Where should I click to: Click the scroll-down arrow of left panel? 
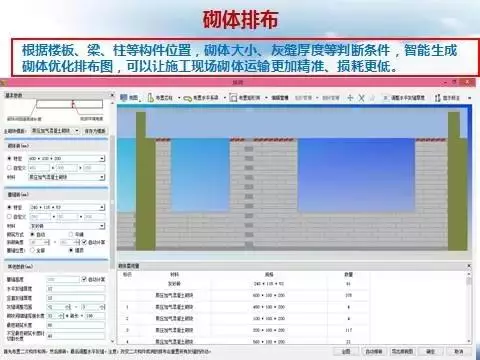pyautogui.click(x=112, y=341)
